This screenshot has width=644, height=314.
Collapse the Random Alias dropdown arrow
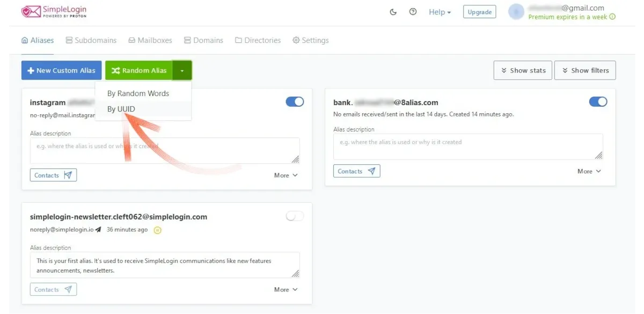pos(182,70)
